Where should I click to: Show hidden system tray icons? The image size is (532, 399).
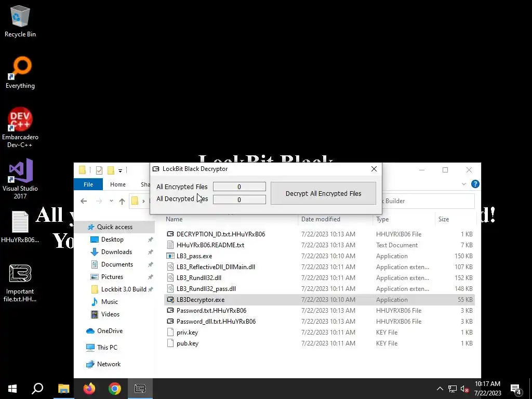pos(440,389)
